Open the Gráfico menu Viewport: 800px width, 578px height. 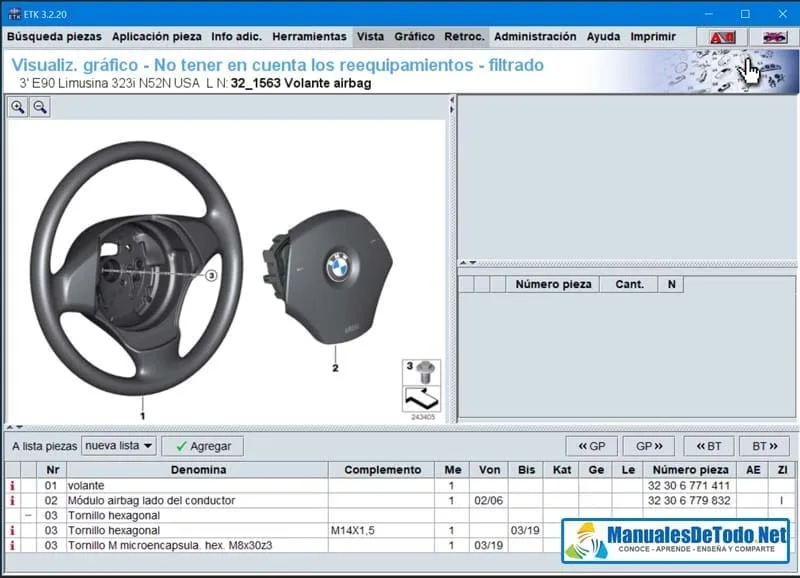[415, 36]
